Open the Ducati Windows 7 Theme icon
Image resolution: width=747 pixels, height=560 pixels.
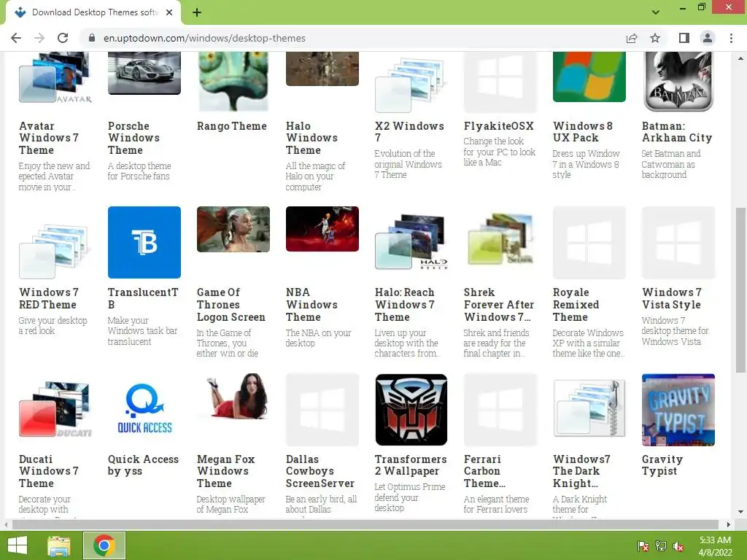[x=55, y=410]
